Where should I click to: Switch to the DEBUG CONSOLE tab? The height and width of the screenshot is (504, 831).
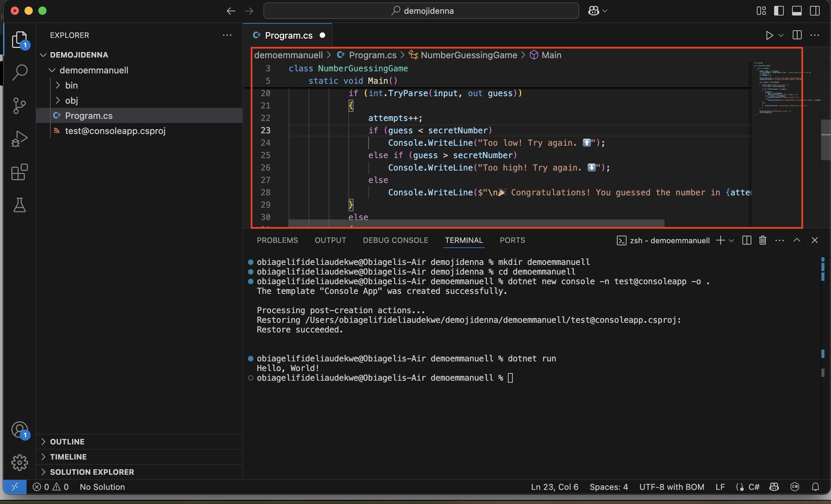pos(396,240)
